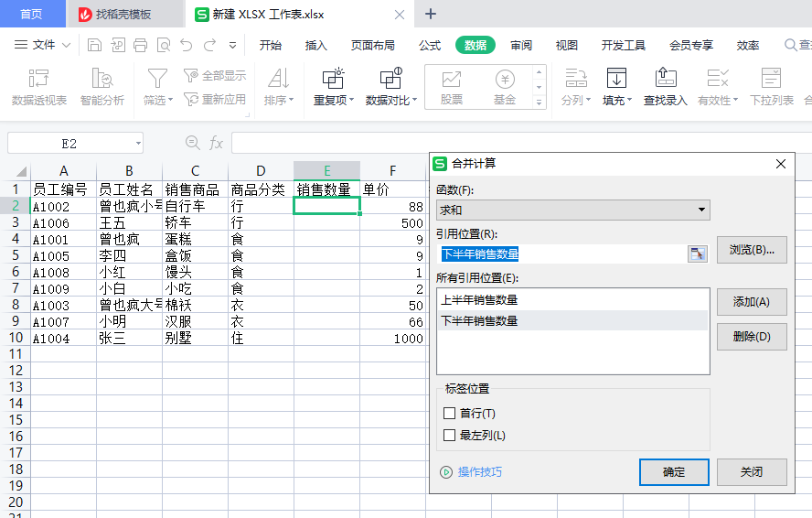Switch to the 开发工具 ribbon tab

624,46
